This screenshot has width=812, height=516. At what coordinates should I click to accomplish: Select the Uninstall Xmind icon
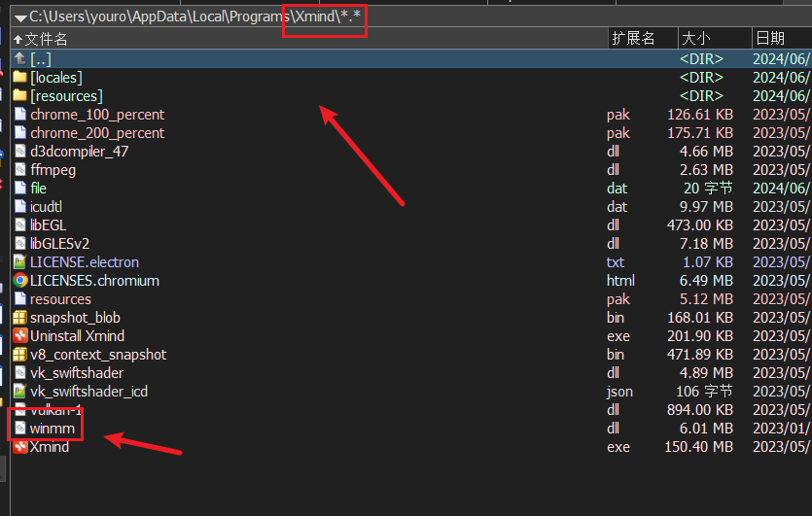(x=20, y=336)
